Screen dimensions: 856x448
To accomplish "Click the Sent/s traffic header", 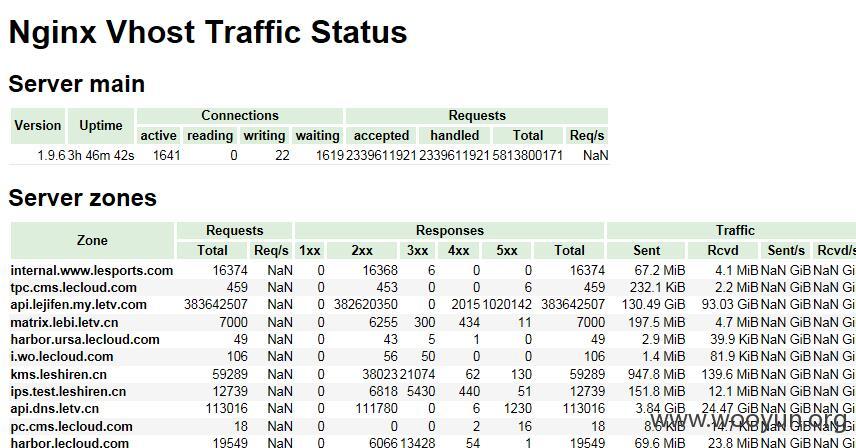I will tap(786, 250).
